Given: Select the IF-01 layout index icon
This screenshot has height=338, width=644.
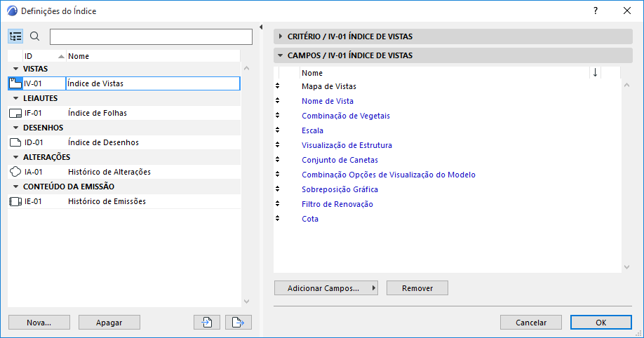Looking at the screenshot, I should (x=15, y=113).
